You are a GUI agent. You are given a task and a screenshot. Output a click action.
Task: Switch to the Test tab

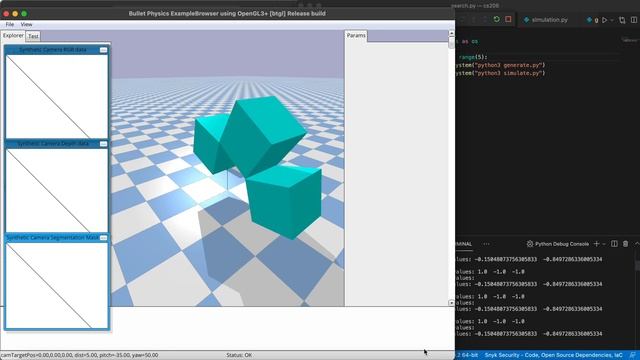[33, 36]
